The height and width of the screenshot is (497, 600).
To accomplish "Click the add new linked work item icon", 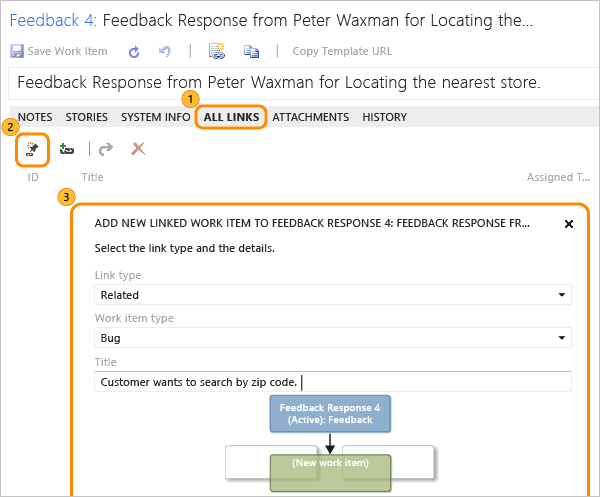I will 32,148.
